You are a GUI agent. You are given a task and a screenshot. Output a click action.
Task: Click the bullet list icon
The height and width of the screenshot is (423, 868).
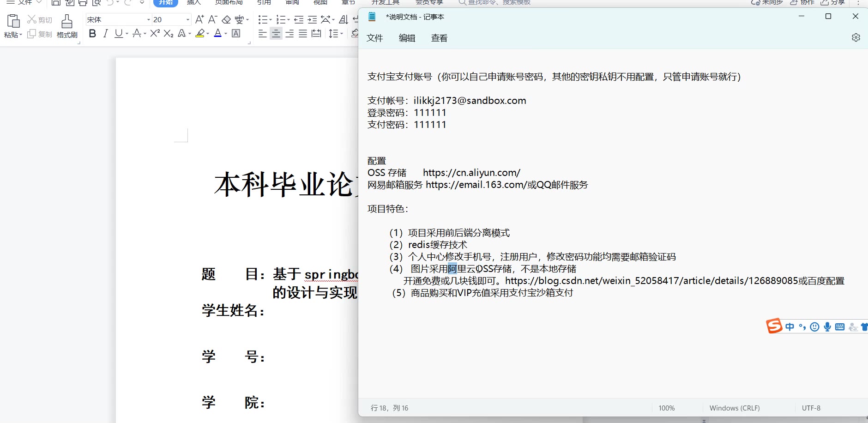click(x=262, y=19)
